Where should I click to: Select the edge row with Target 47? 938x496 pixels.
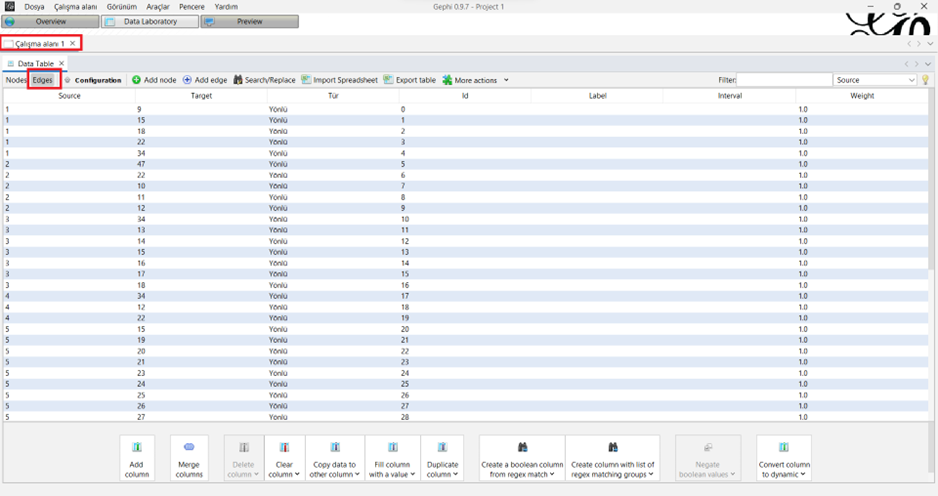tap(466, 164)
